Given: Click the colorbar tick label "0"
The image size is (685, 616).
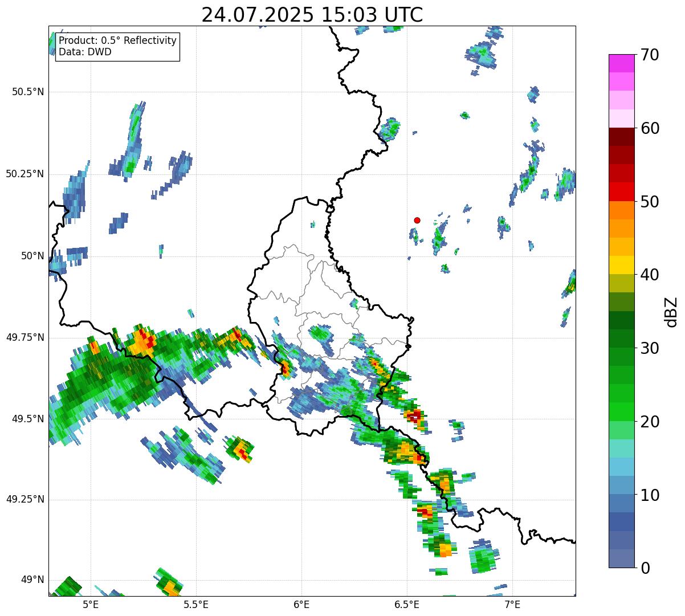Looking at the screenshot, I should tap(645, 568).
